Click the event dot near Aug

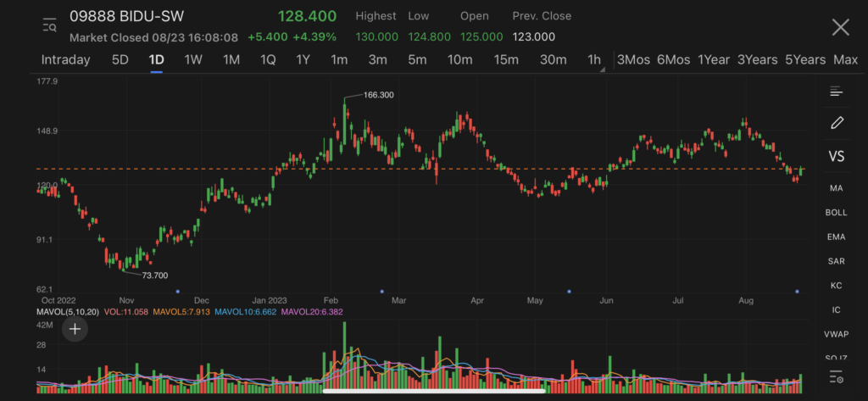pos(797,292)
